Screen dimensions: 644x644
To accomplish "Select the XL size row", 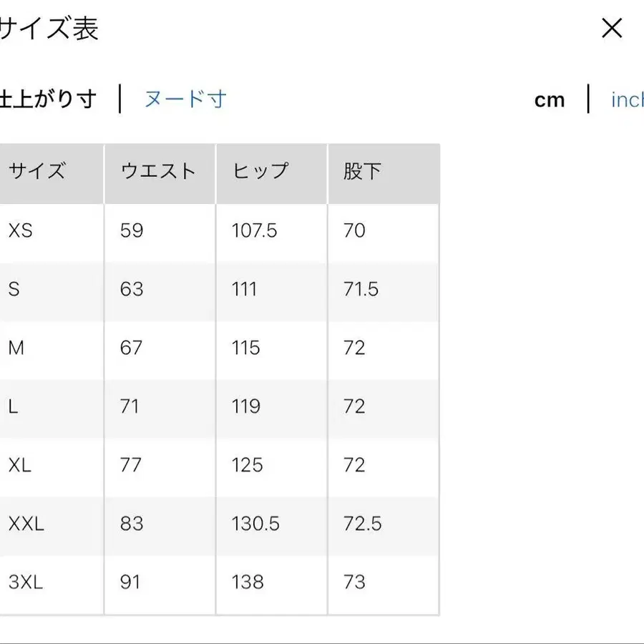I will (43, 465).
